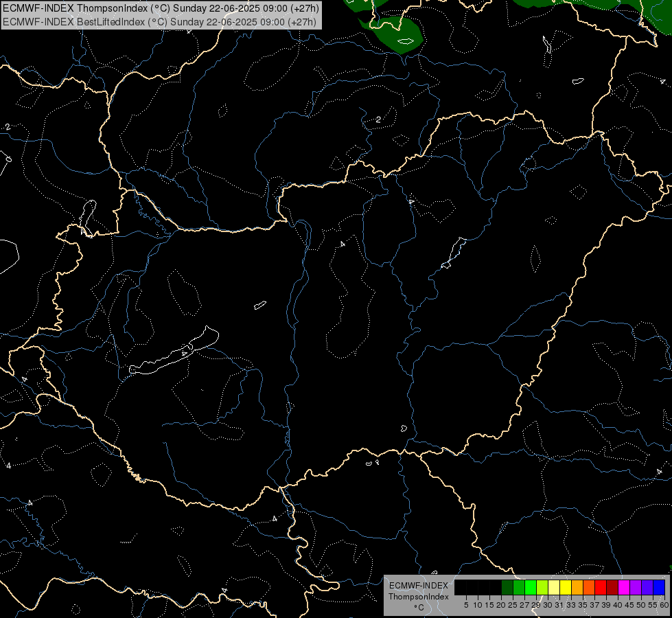Click the legend tick value 25
The height and width of the screenshot is (618, 672).
[513, 605]
